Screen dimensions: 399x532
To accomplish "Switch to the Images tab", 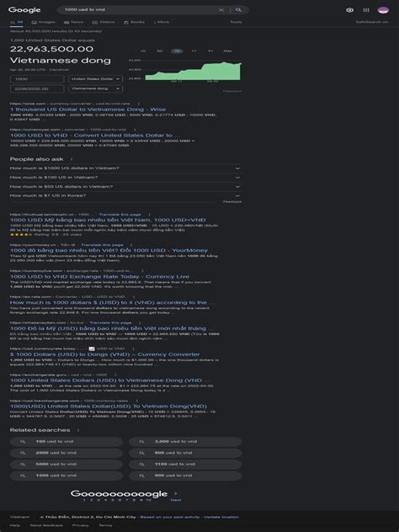I will [44, 22].
